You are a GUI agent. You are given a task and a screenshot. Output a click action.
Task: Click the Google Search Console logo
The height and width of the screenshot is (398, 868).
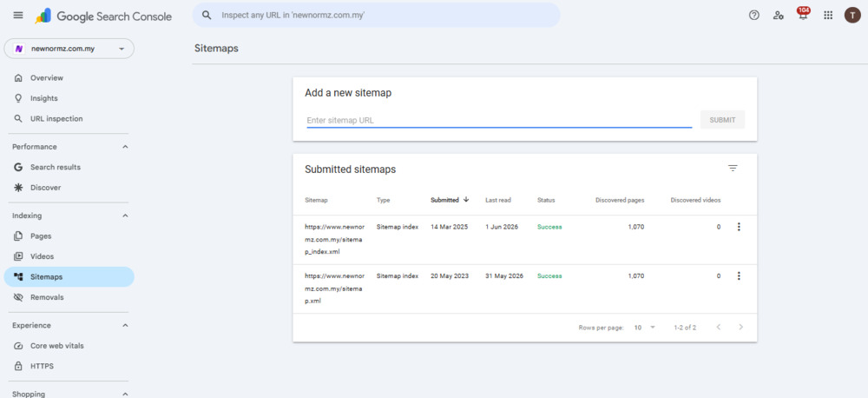103,16
